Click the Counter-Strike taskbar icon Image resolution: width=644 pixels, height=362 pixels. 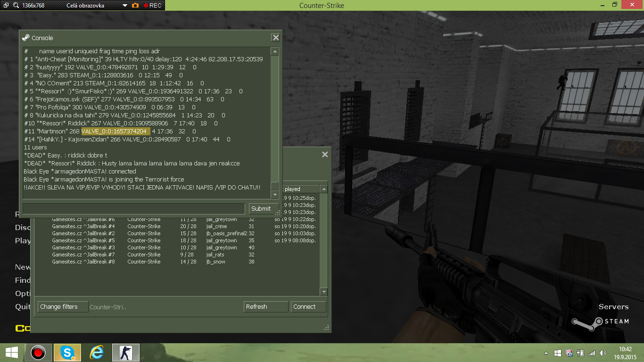[x=125, y=352]
